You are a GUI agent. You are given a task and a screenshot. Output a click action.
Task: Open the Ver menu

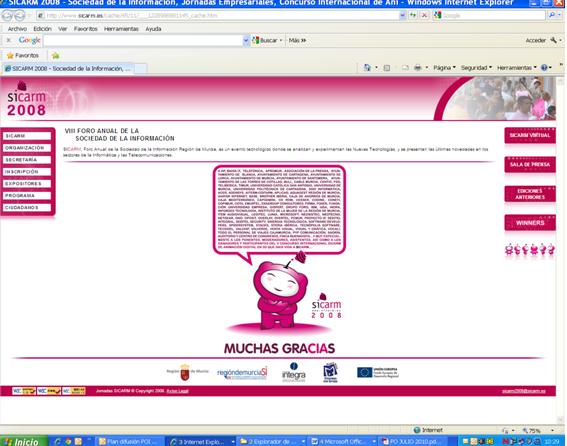click(63, 29)
